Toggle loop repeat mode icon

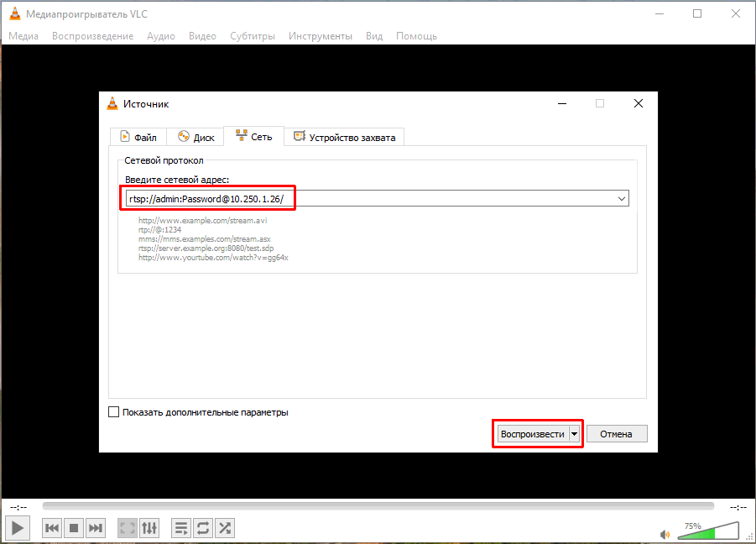pyautogui.click(x=203, y=528)
